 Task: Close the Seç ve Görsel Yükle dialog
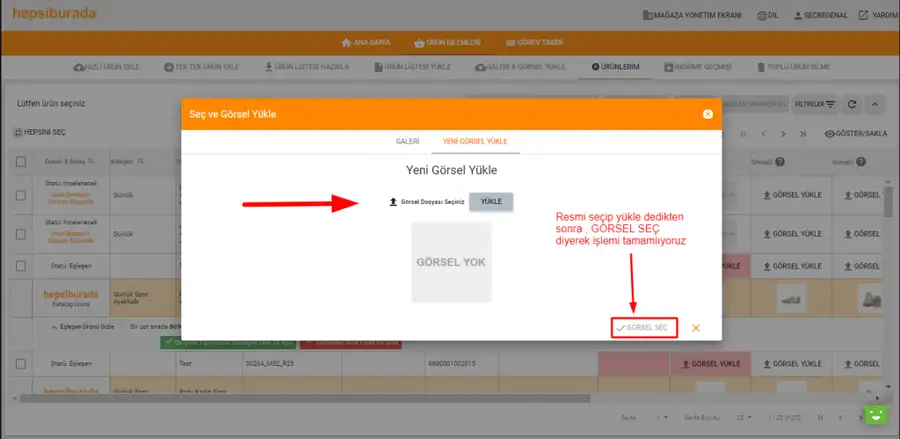[708, 114]
